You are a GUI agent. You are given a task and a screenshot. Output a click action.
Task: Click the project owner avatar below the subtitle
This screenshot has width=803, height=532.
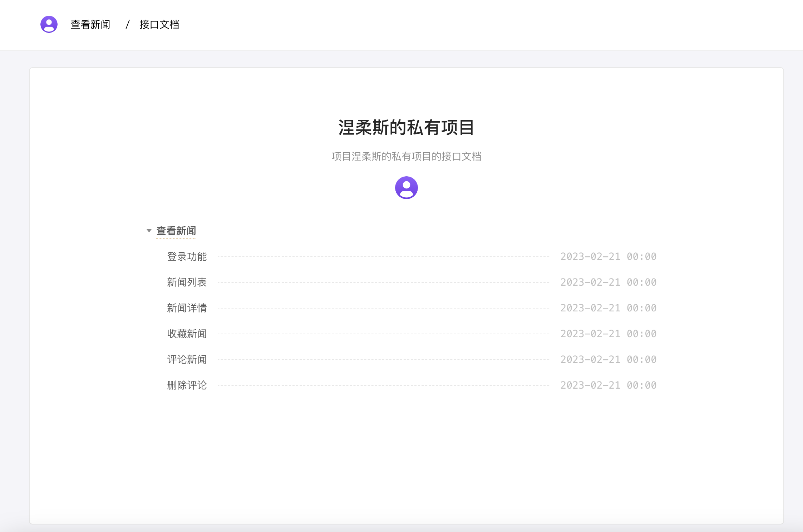(x=406, y=187)
